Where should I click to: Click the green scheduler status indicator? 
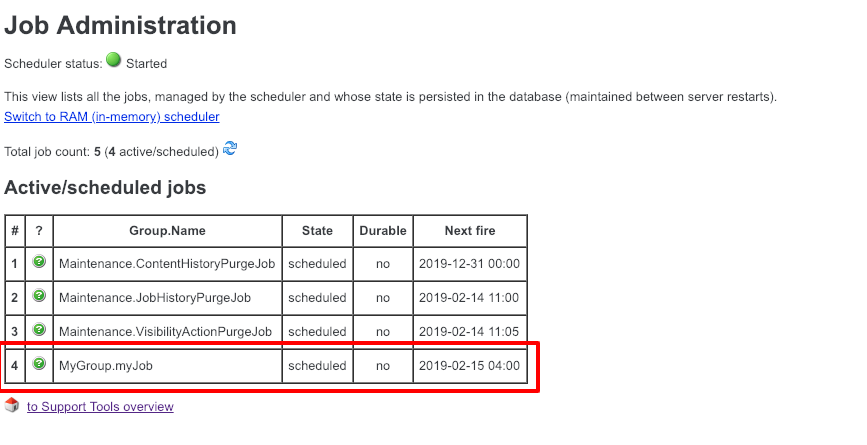click(x=113, y=60)
